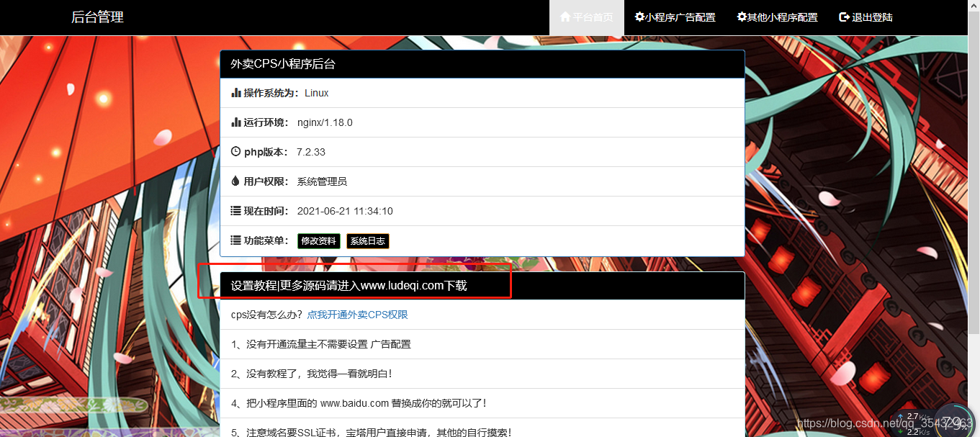
Task: Click row 1、没有开通流量主不需要设置 广告配置
Action: [x=482, y=344]
